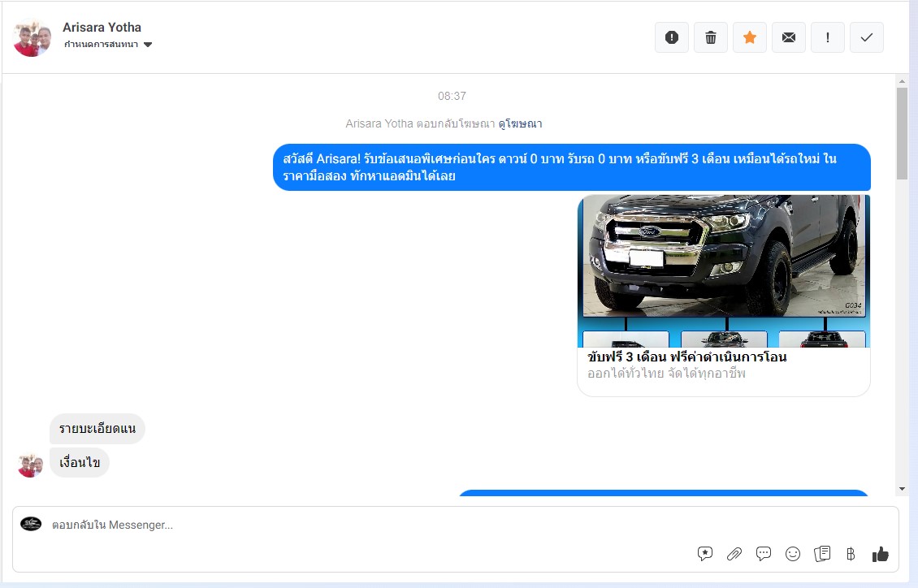Toggle the orange star follow-up marker
The height and width of the screenshot is (588, 918).
(750, 37)
